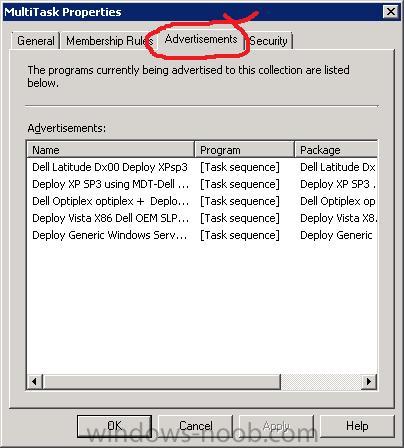The height and width of the screenshot is (448, 404).
Task: Click scrollbar track right of the thumb
Action: click(321, 381)
